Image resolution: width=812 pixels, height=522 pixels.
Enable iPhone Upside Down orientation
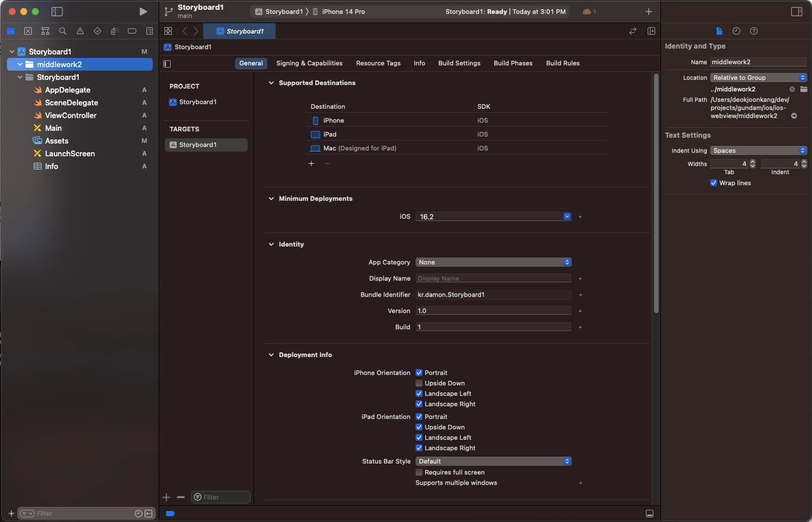[419, 383]
